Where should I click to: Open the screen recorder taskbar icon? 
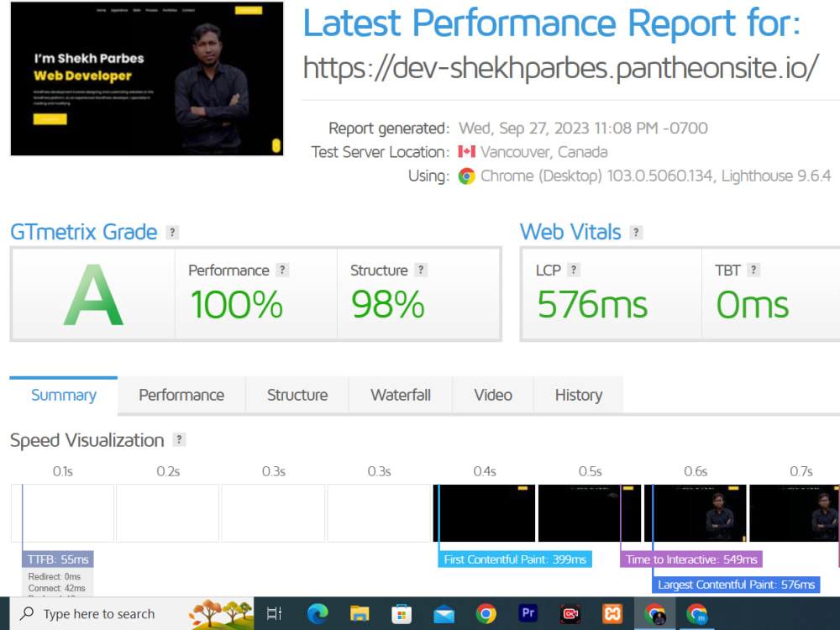pos(570,613)
